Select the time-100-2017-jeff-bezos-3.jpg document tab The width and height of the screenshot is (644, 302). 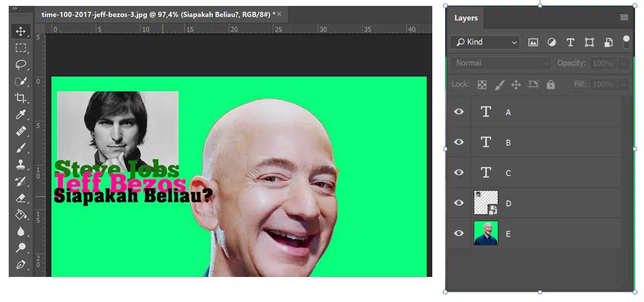(162, 14)
